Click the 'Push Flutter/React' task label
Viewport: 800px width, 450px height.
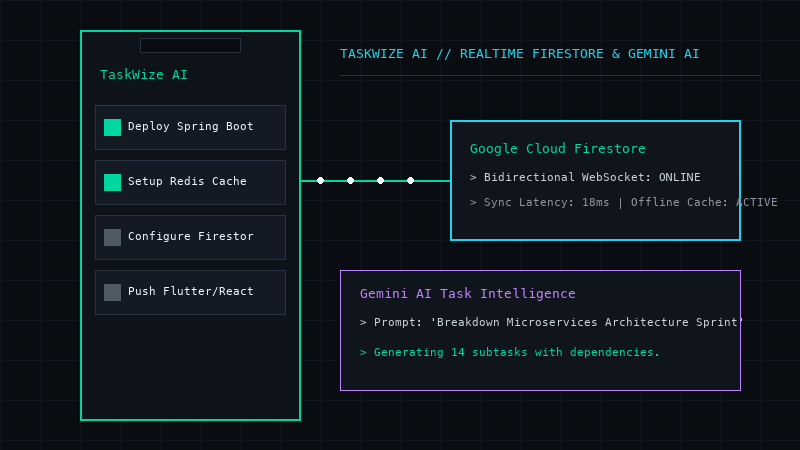point(190,291)
